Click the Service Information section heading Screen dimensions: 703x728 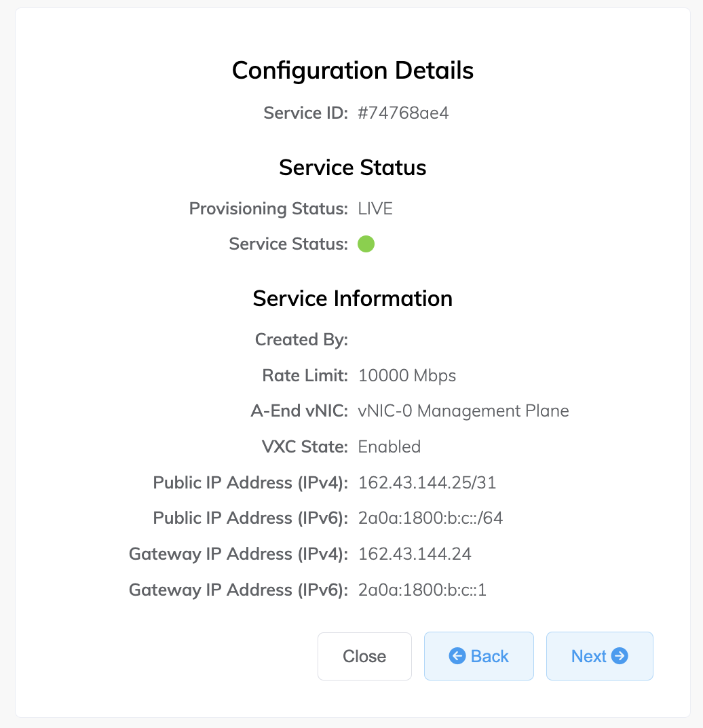[352, 298]
